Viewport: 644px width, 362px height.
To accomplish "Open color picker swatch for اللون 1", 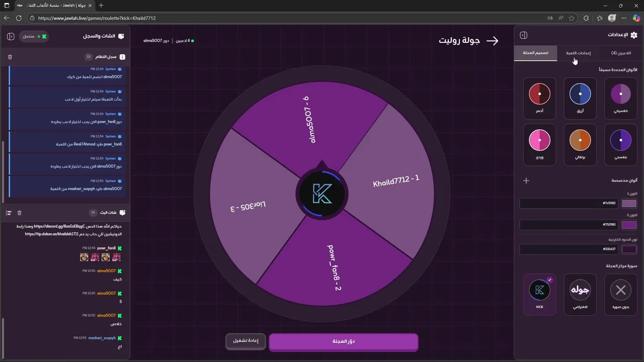I will click(629, 204).
